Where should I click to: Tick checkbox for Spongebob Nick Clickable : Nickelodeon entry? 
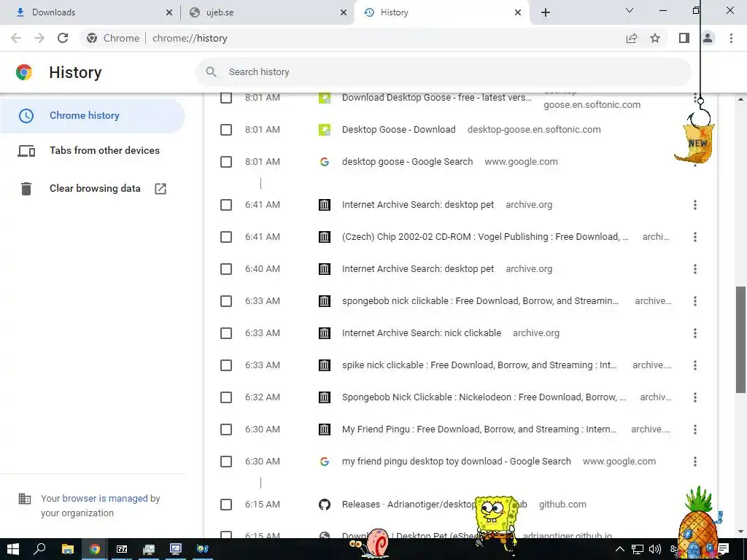click(x=226, y=397)
